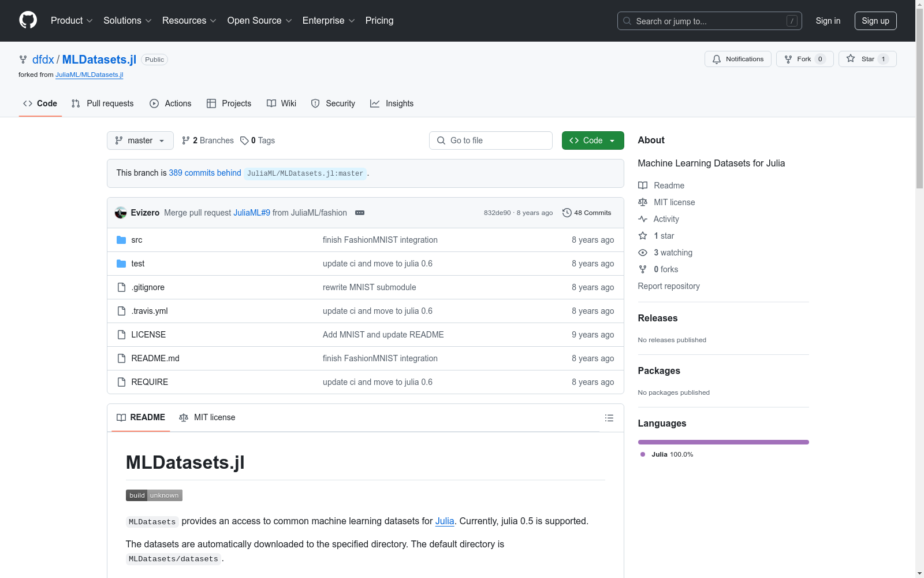This screenshot has height=578, width=924.
Task: Open the JuliaML#9 pull request link
Action: click(252, 213)
